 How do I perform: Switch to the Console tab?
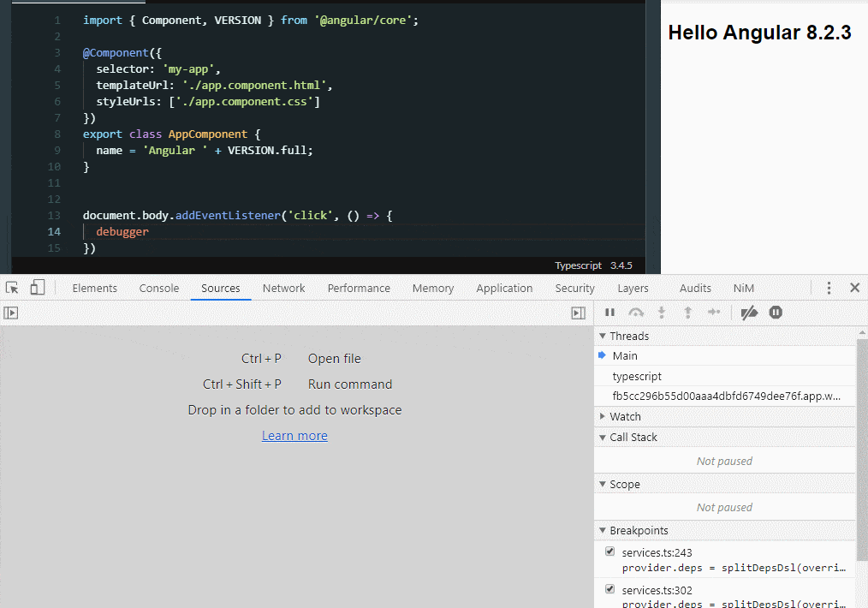click(x=159, y=288)
